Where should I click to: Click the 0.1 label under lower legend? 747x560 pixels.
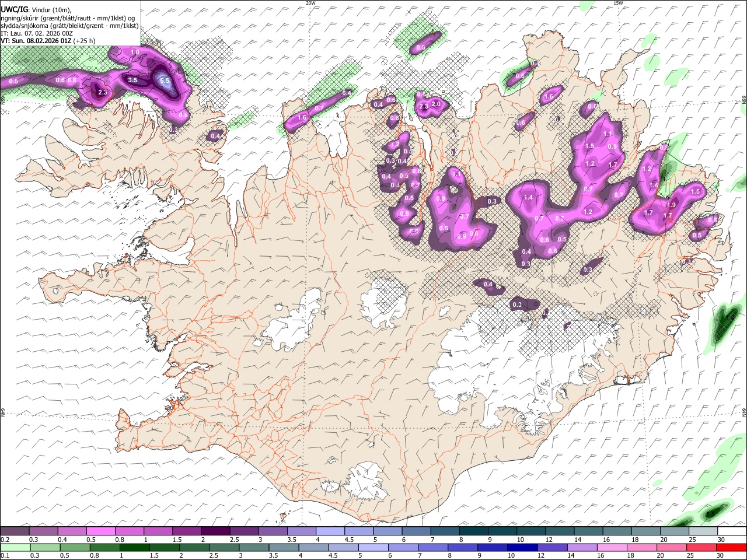5,555
